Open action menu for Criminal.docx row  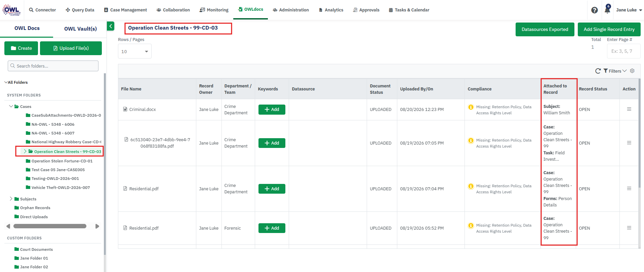pos(629,109)
